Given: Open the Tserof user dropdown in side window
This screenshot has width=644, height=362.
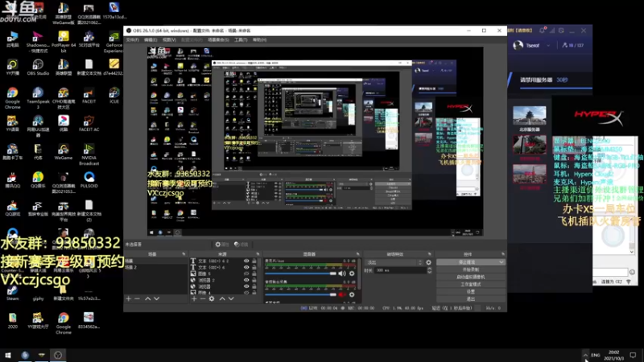Looking at the screenshot, I should pos(548,46).
